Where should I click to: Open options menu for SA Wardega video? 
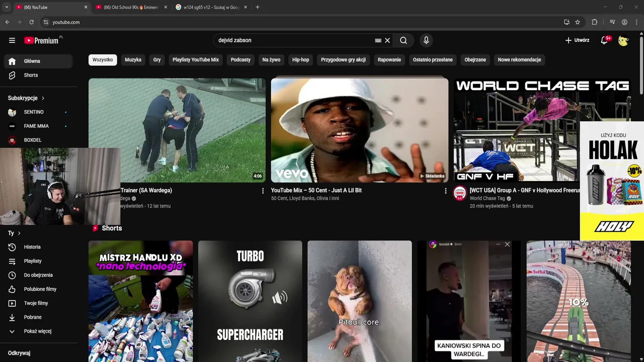click(x=263, y=191)
